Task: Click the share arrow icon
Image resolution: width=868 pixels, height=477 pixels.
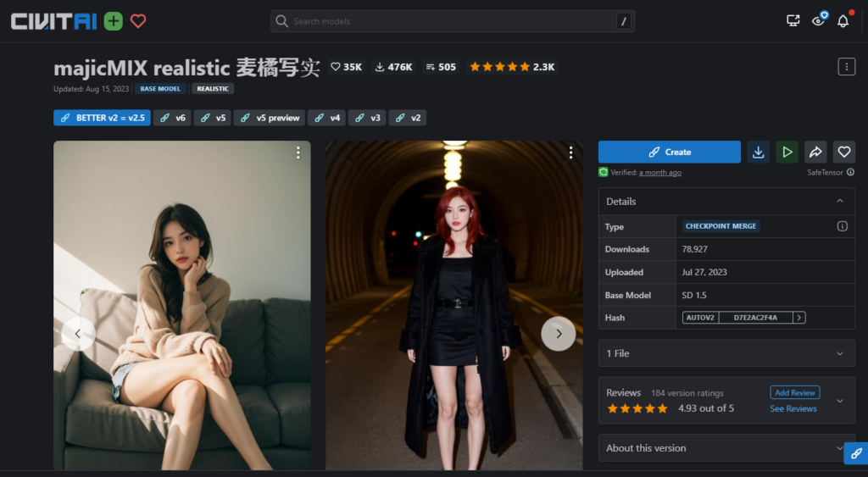Action: click(815, 152)
